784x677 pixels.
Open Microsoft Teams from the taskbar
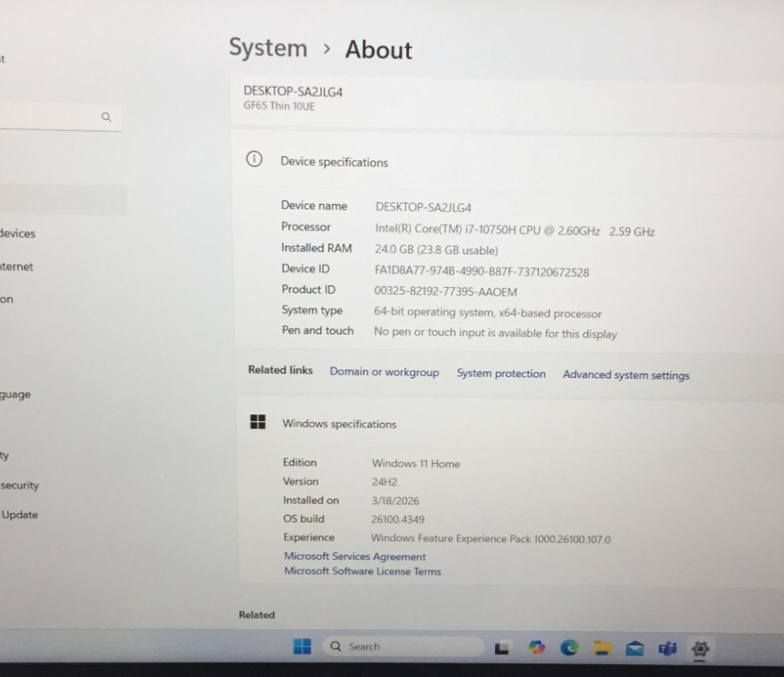[x=668, y=649]
